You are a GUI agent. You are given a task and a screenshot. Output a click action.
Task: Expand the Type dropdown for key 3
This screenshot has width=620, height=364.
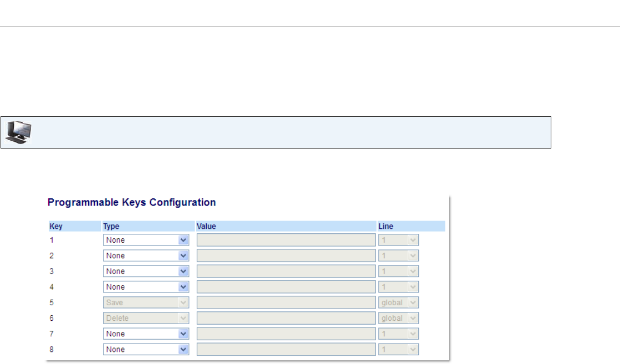(x=146, y=271)
